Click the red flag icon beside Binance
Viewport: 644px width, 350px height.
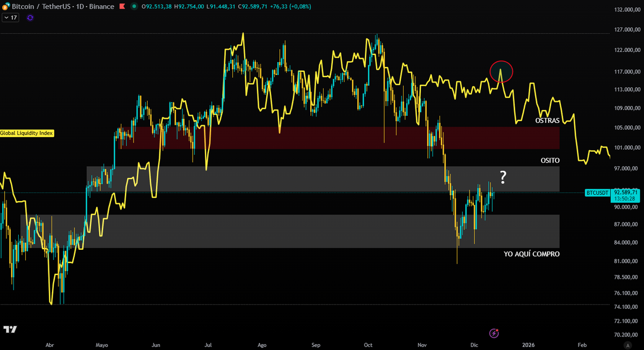pyautogui.click(x=122, y=6)
